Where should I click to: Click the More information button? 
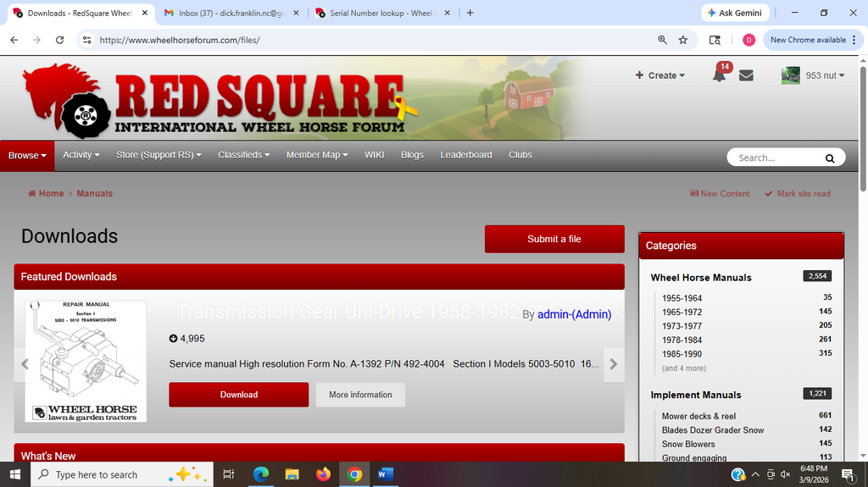360,395
